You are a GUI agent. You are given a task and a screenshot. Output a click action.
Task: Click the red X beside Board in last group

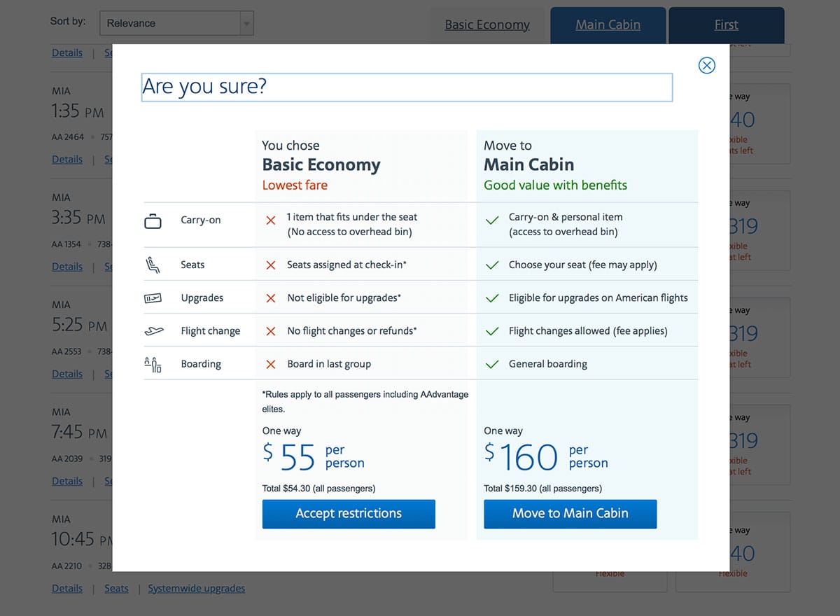pyautogui.click(x=271, y=363)
